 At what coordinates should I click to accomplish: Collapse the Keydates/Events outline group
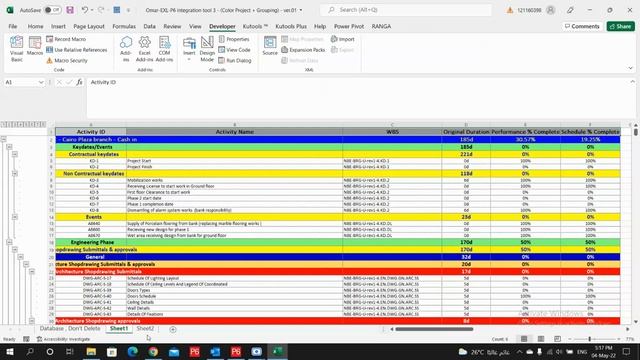point(9,147)
